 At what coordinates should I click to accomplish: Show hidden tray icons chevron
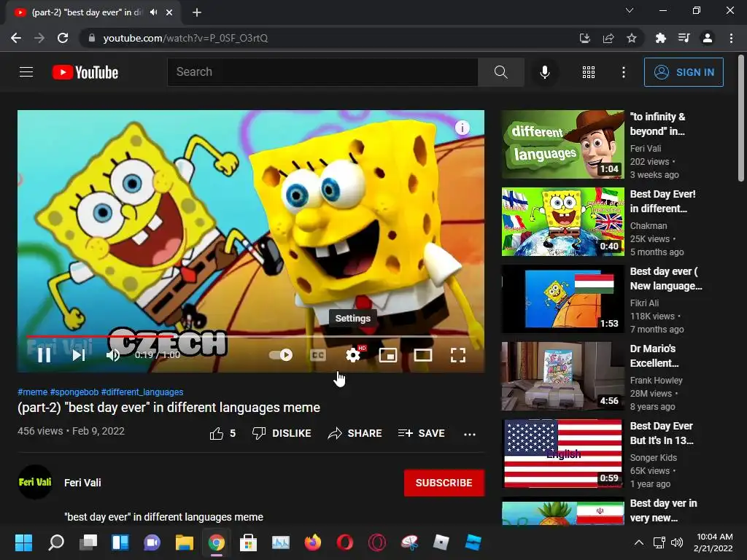pyautogui.click(x=639, y=542)
